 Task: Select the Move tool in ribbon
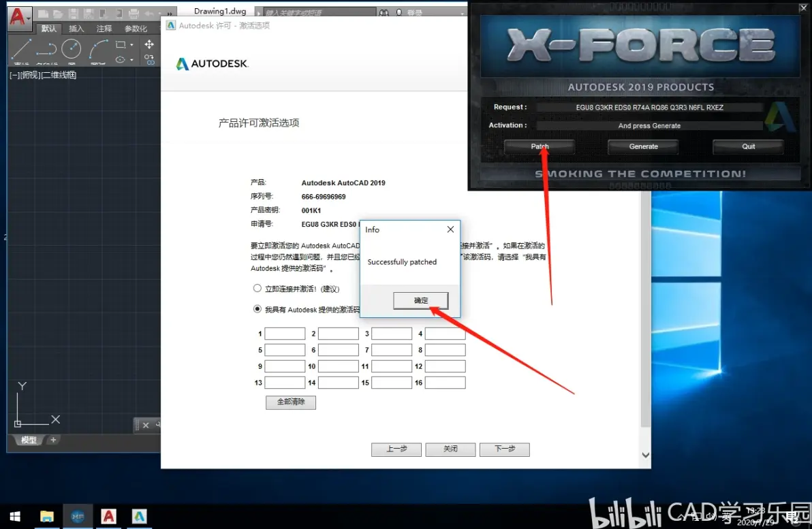click(149, 44)
